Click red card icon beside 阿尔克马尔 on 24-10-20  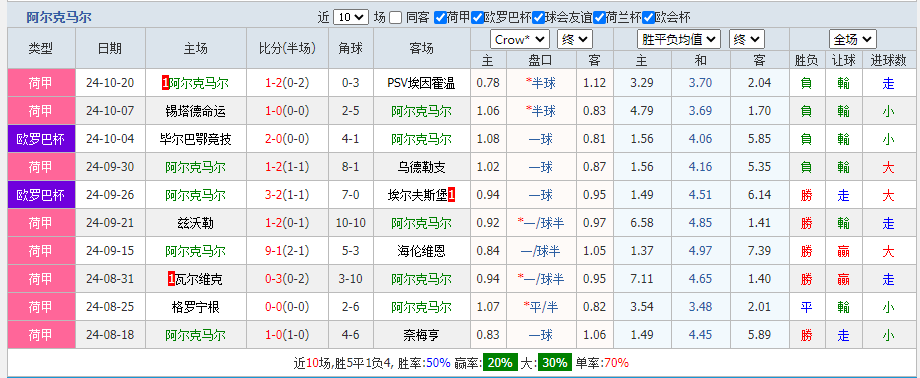click(165, 83)
